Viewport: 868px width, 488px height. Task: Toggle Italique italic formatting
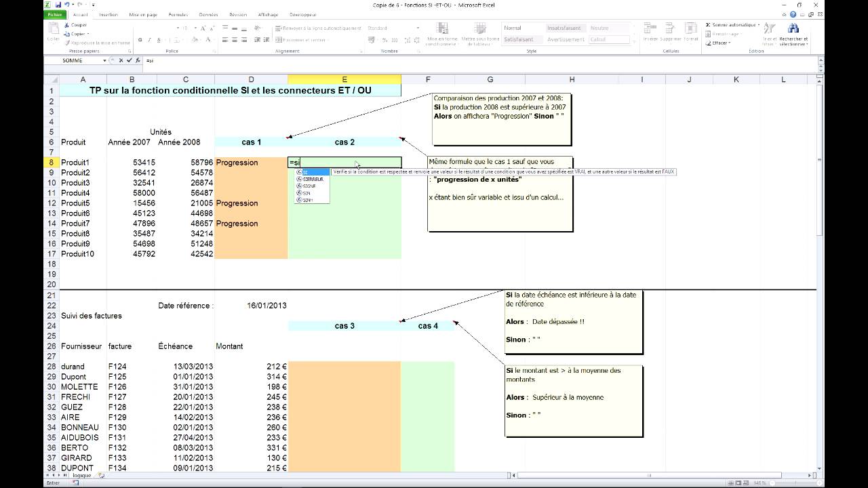[x=149, y=40]
